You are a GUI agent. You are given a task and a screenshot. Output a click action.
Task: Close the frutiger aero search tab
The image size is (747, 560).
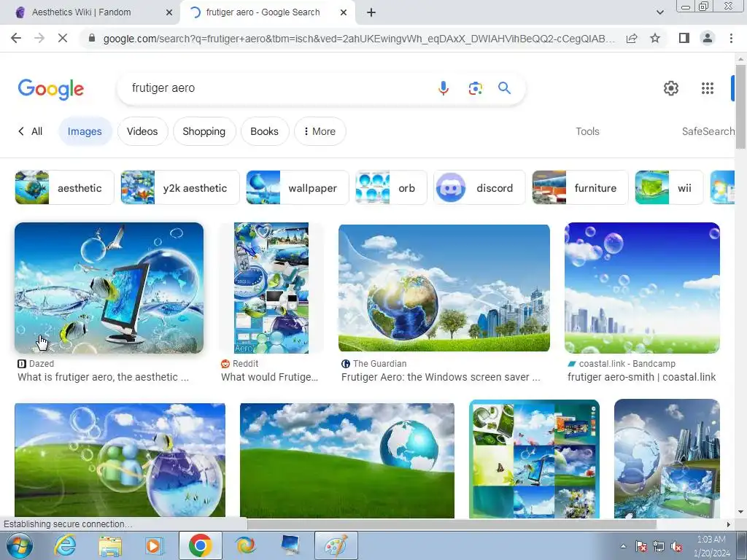pos(344,13)
